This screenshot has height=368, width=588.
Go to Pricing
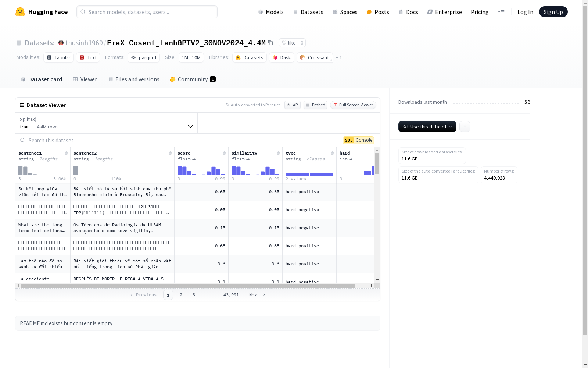click(480, 12)
